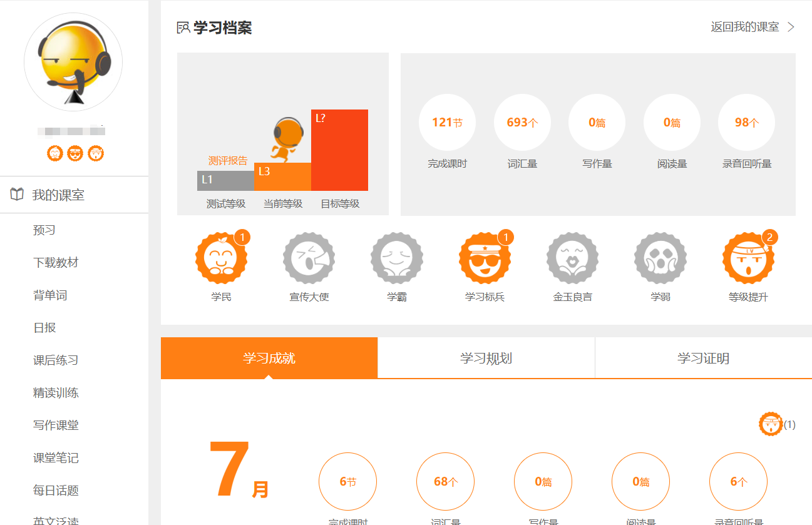Click the 金玉良言 badge icon
Screen dimensions: 812x525
(573, 258)
